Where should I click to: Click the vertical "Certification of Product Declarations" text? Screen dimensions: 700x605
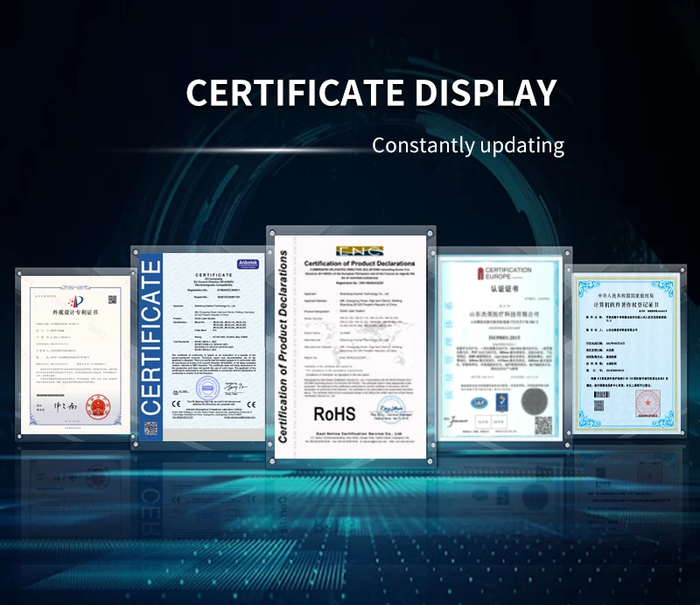point(283,347)
